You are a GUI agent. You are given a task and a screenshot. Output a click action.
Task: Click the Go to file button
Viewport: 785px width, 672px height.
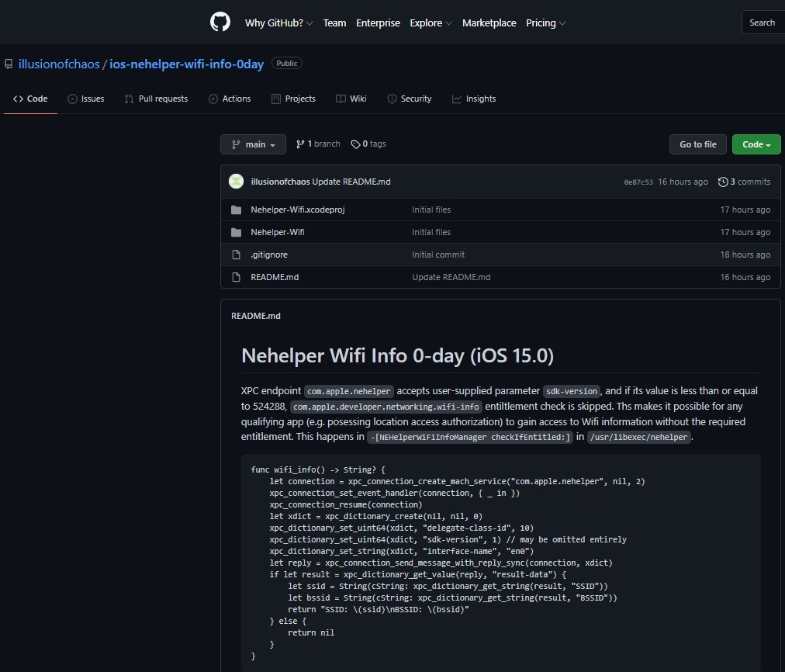tap(698, 144)
